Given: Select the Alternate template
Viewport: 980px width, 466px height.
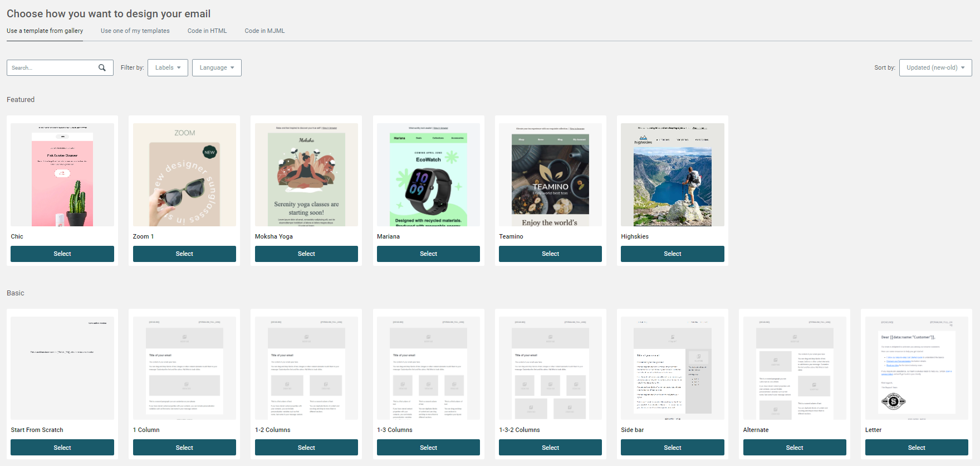Looking at the screenshot, I should pyautogui.click(x=795, y=448).
